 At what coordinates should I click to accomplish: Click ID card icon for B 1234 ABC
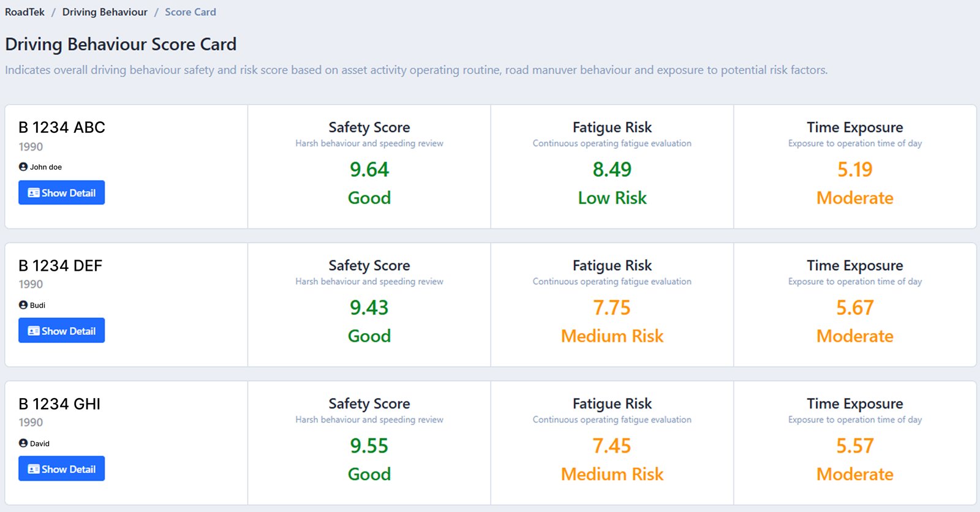click(x=34, y=193)
